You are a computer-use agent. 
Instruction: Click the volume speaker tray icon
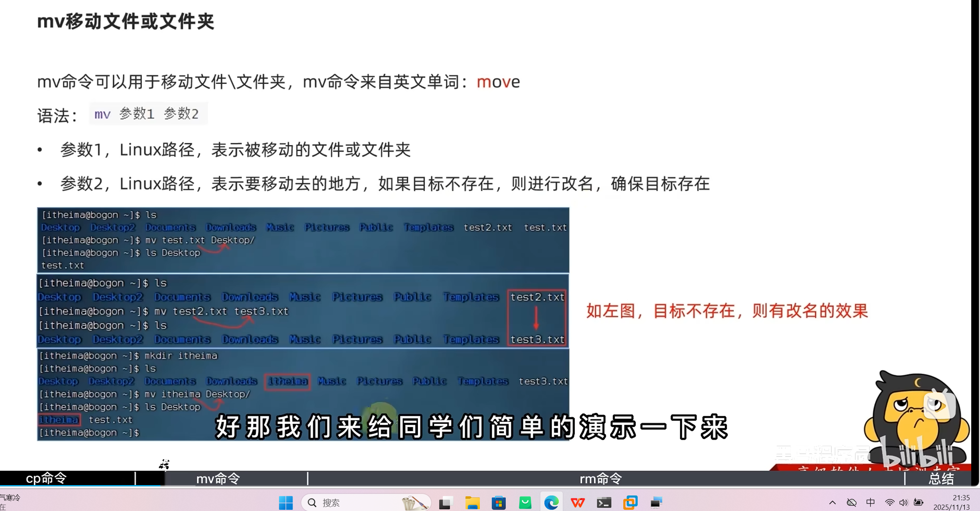tap(903, 503)
